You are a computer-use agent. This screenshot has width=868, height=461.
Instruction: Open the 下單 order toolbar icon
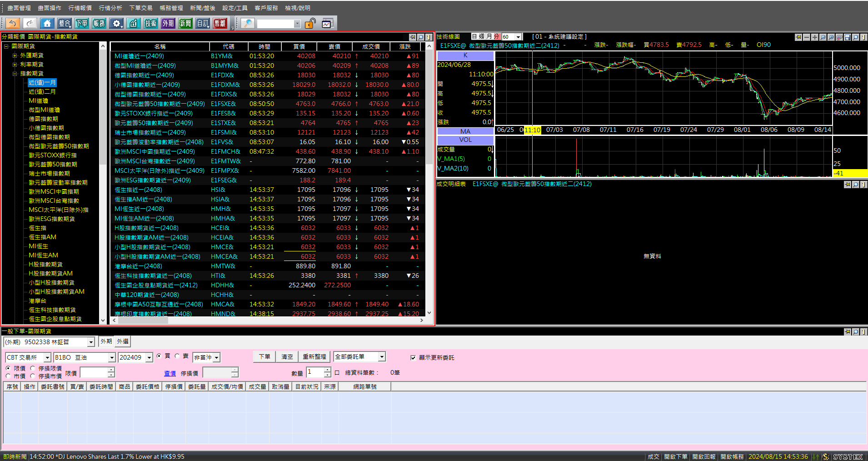(x=82, y=23)
